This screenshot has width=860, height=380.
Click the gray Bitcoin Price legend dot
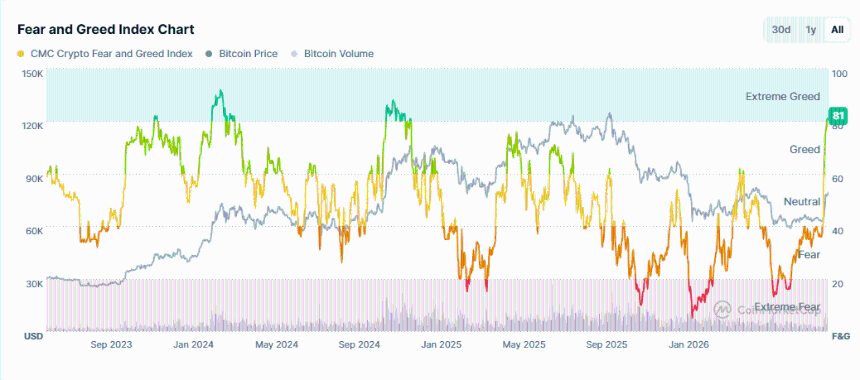point(209,54)
